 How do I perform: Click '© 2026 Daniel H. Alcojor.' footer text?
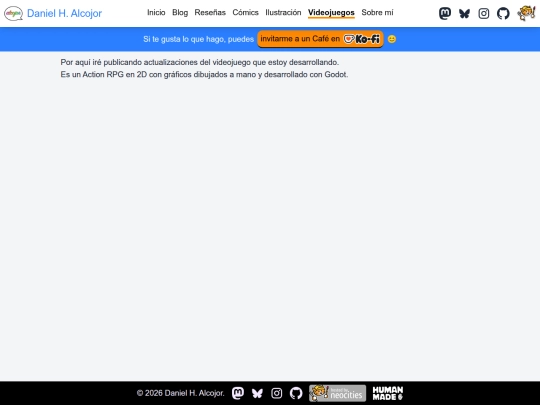tap(180, 393)
